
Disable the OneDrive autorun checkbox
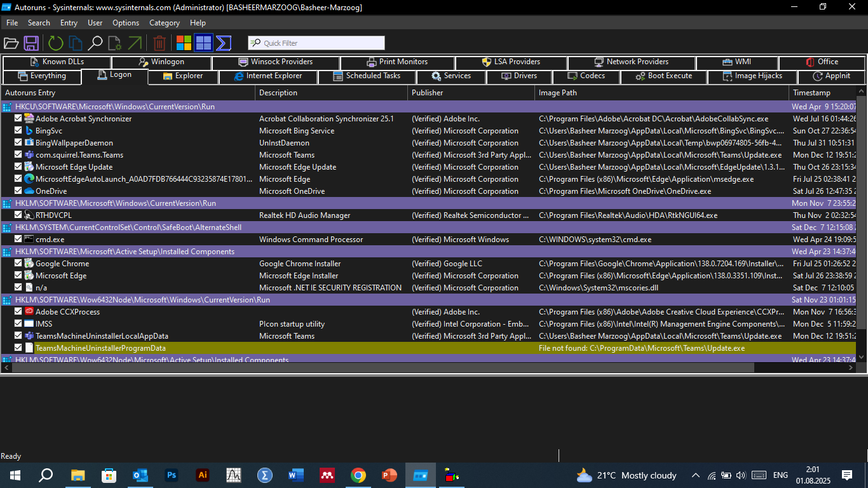pos(18,191)
